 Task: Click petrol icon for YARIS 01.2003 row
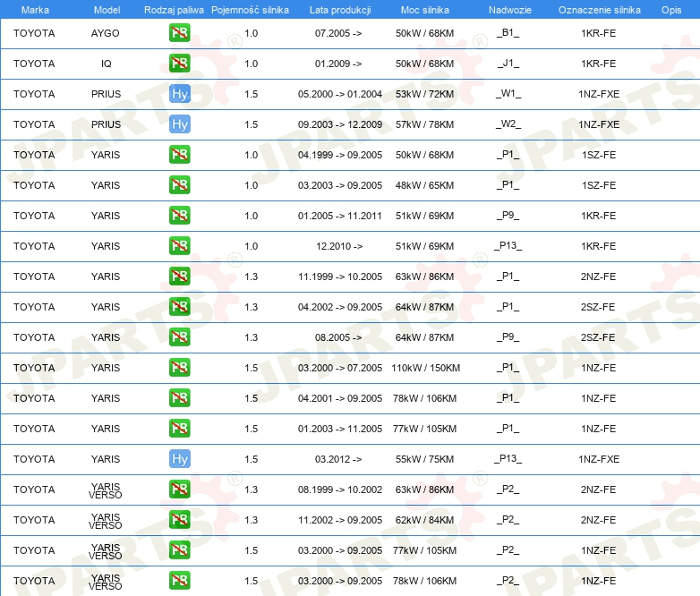coord(179,428)
